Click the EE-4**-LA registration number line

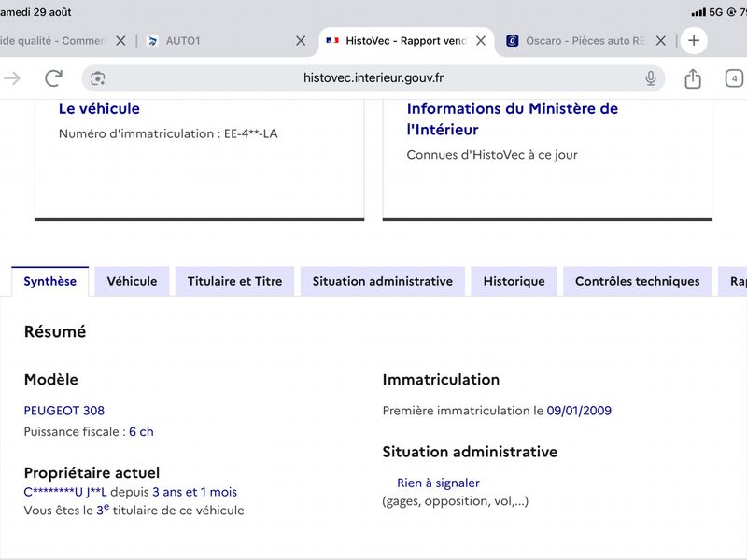click(x=168, y=133)
